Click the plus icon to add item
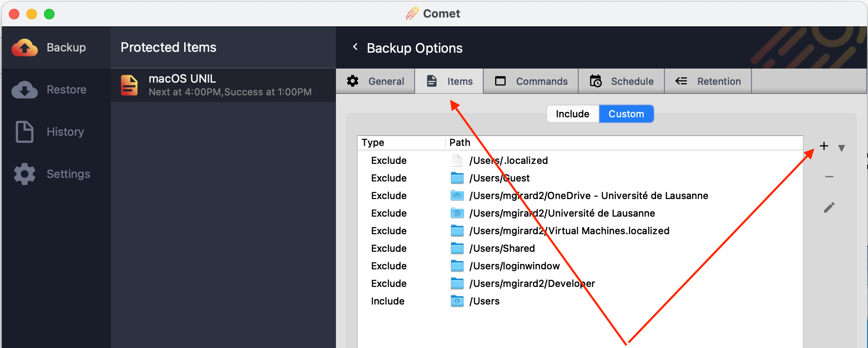The height and width of the screenshot is (348, 868). (x=824, y=146)
